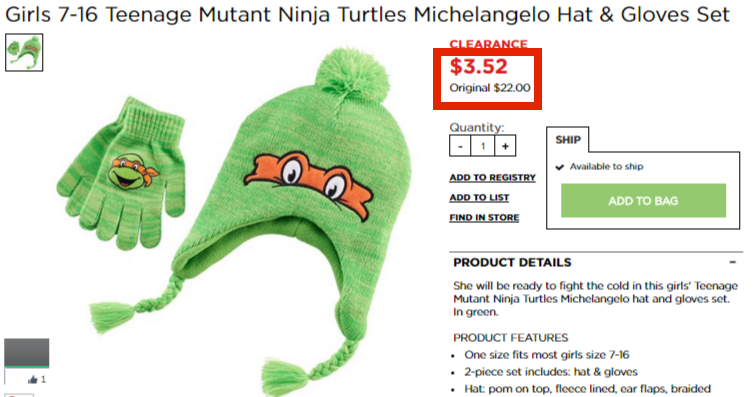Click the thumbs up like icon
756x397 pixels.
(x=32, y=380)
